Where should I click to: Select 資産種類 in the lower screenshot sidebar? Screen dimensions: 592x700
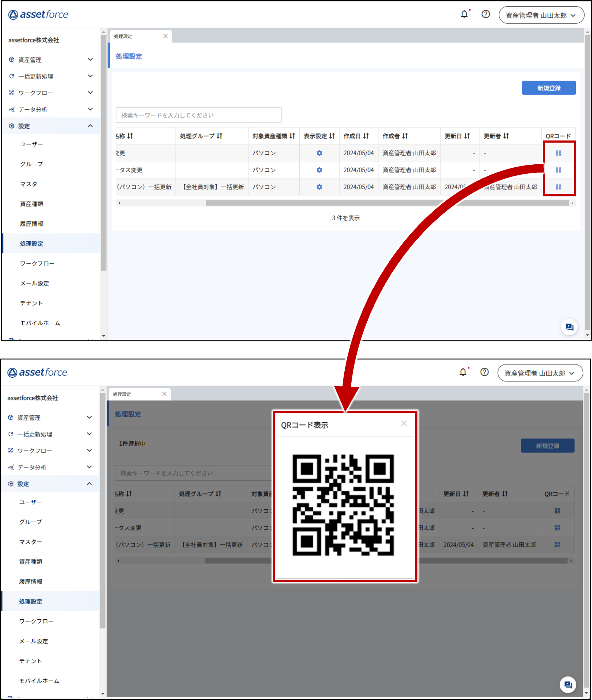tap(31, 562)
